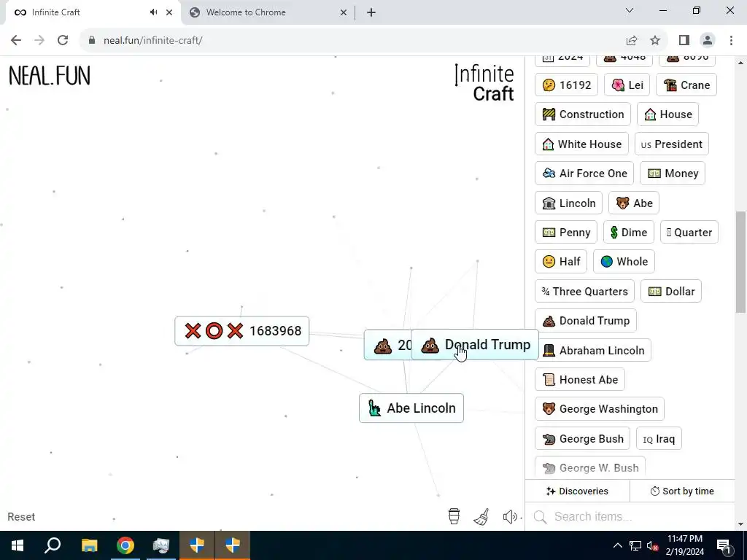Pick the Three Quarters element
Screen dimensions: 747x560
(x=584, y=291)
